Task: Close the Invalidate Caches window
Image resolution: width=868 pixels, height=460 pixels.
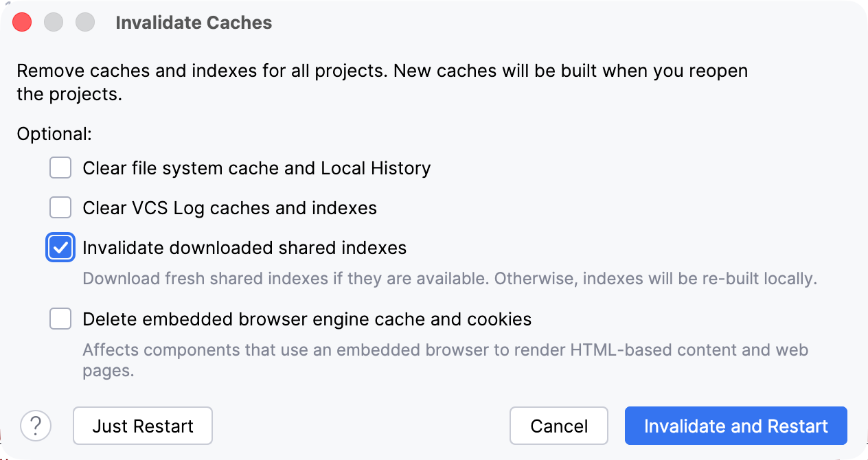Action: tap(21, 22)
